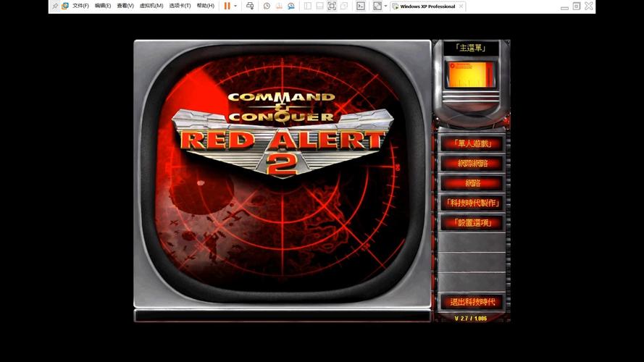Click the pause virtual machine icon
644x362 pixels.
pos(227,6)
